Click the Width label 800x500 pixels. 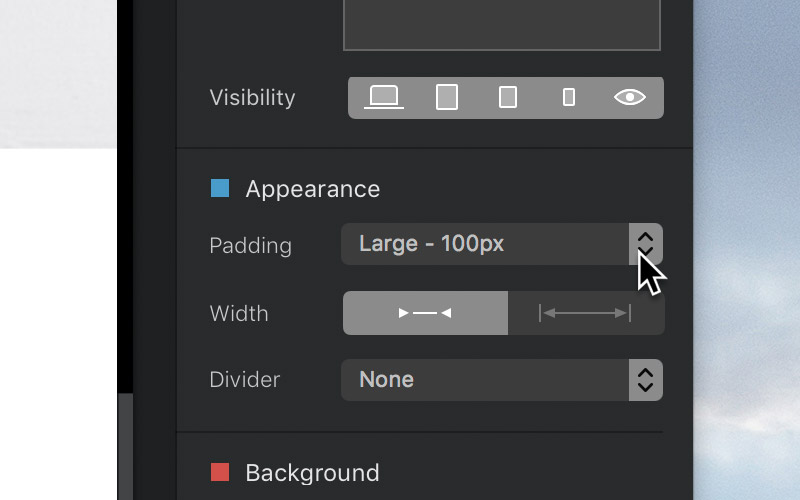tap(239, 313)
